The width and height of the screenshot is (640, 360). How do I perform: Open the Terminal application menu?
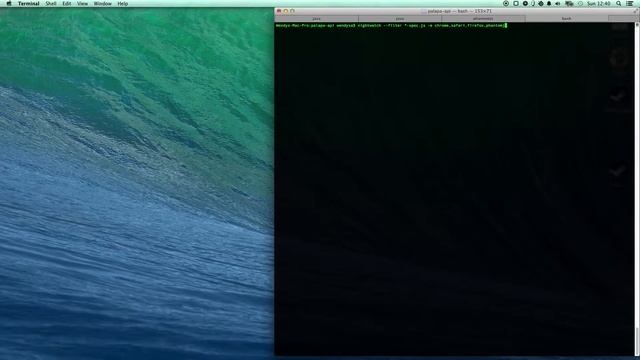[29, 3]
